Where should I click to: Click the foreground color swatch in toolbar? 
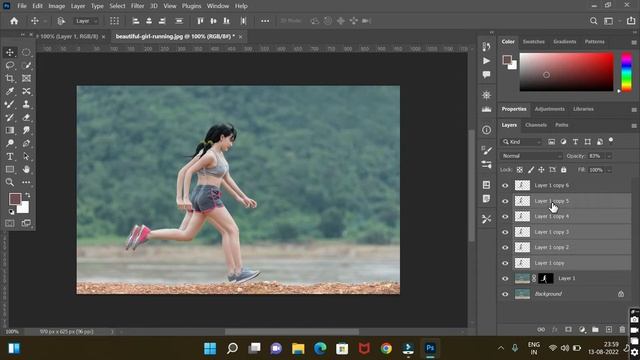tap(15, 199)
